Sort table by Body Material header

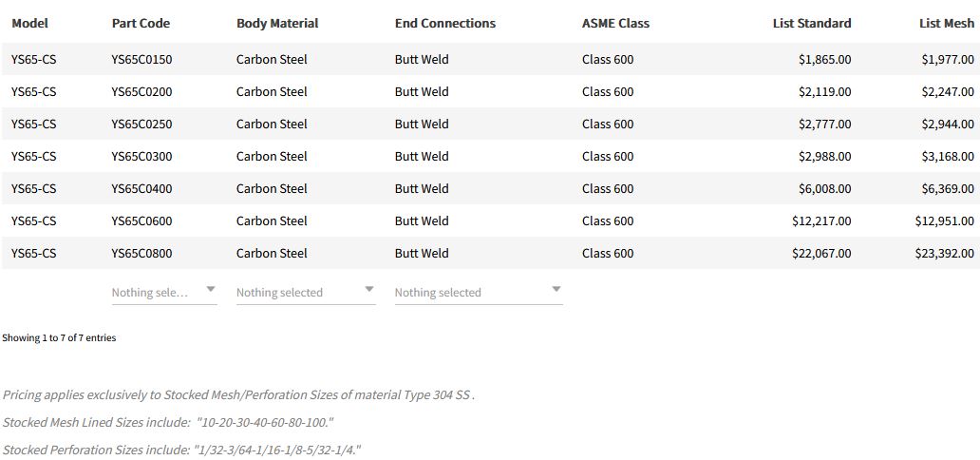277,23
